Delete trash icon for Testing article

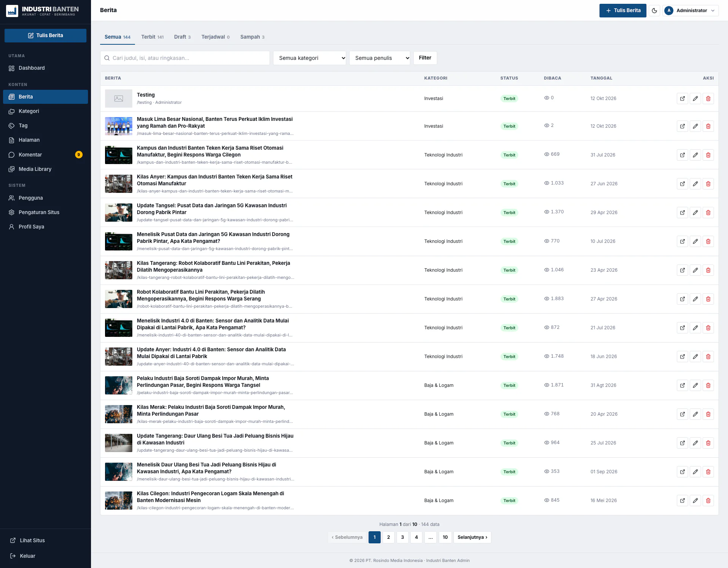pyautogui.click(x=708, y=99)
